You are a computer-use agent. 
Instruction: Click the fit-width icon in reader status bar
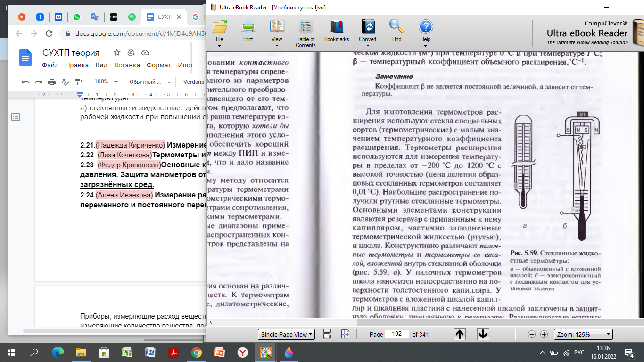pos(327,334)
